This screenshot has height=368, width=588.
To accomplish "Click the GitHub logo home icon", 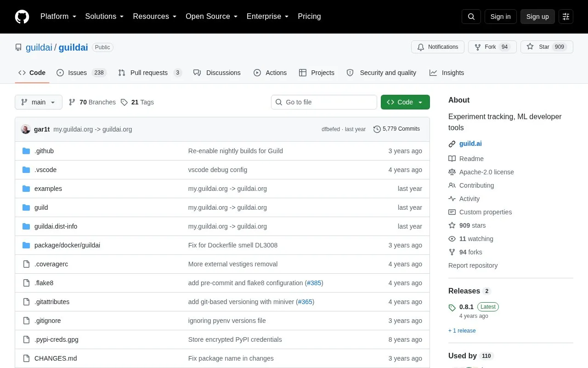I will (x=22, y=17).
